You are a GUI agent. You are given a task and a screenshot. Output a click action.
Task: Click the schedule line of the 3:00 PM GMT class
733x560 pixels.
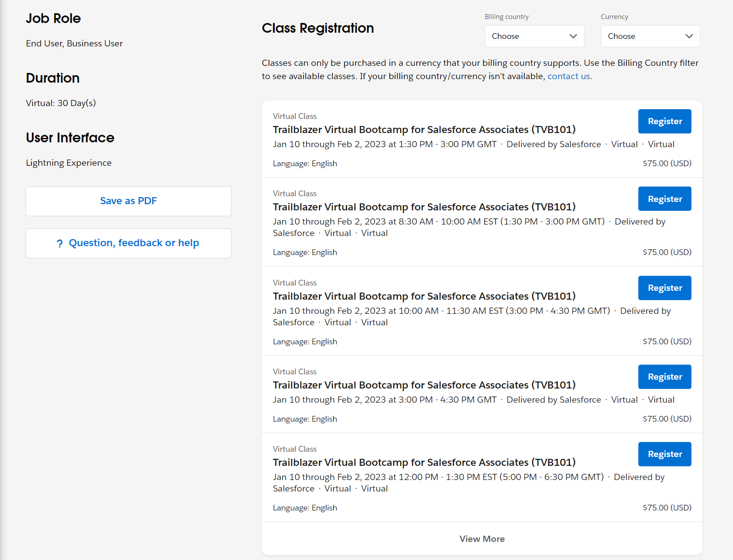tap(473, 400)
